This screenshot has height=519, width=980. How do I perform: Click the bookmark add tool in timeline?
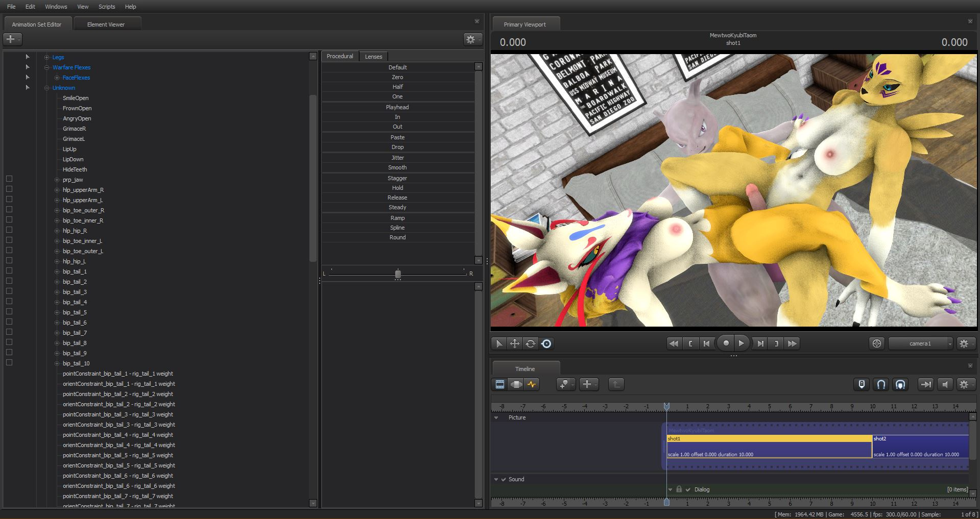point(566,384)
